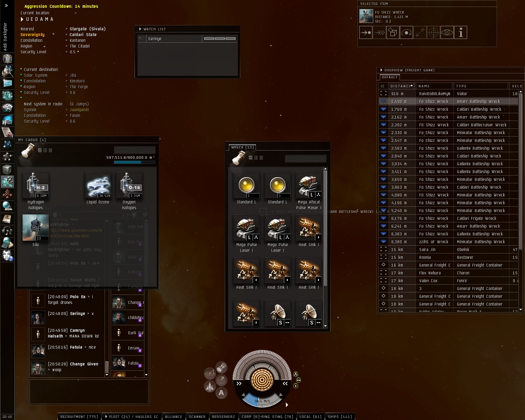Click the left-pointing double chevron on the HUD
Viewport: 525px width, 420px height.
(285, 383)
